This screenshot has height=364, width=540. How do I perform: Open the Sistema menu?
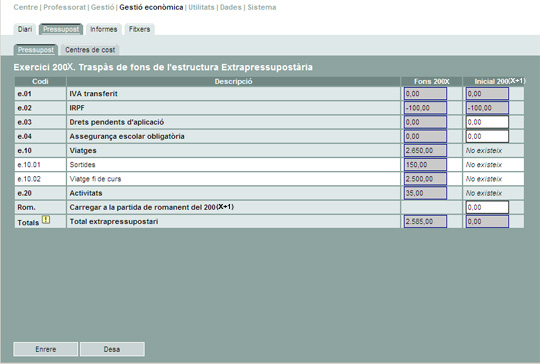(262, 7)
